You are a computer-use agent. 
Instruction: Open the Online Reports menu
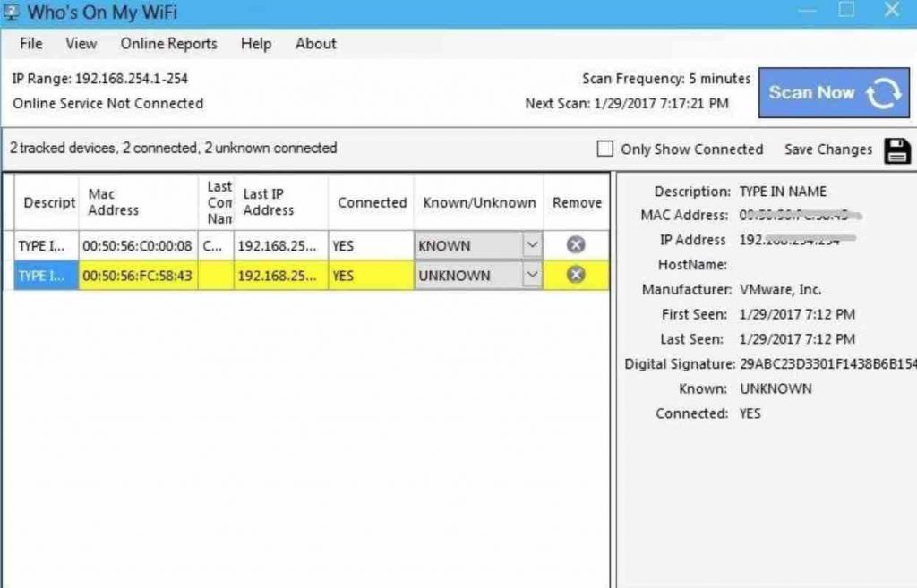click(168, 43)
